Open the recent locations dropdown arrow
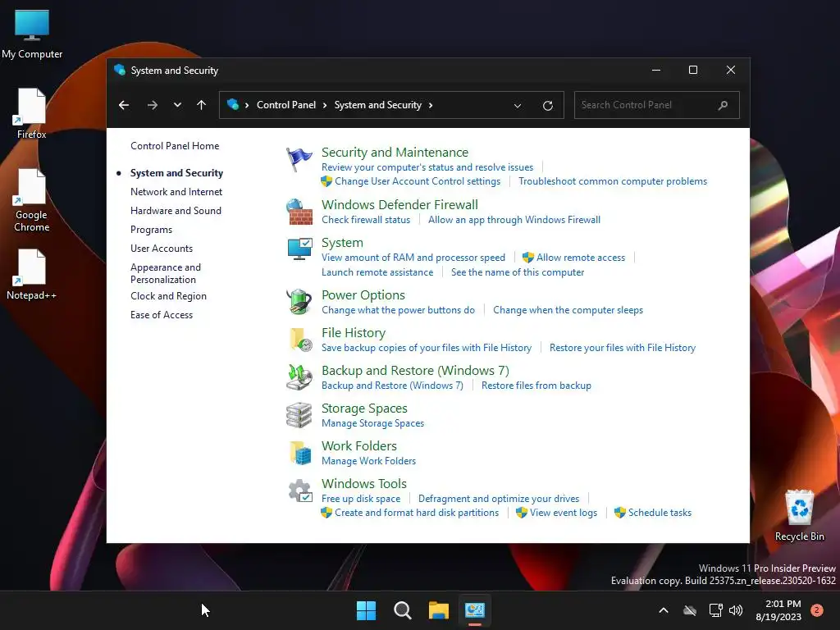The width and height of the screenshot is (840, 630). click(x=177, y=105)
